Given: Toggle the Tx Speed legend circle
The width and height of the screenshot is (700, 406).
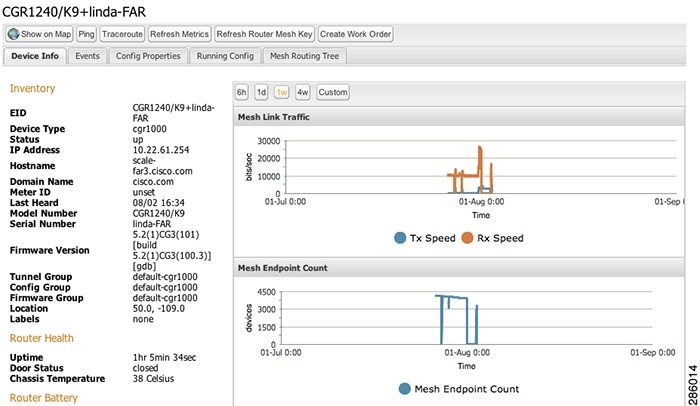Looking at the screenshot, I should [x=400, y=238].
